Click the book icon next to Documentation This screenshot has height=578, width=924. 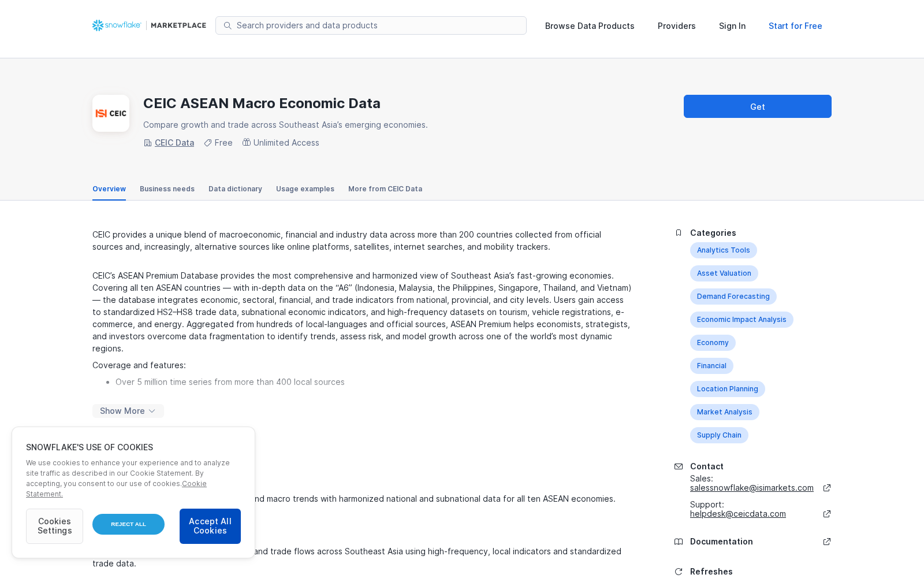(679, 542)
